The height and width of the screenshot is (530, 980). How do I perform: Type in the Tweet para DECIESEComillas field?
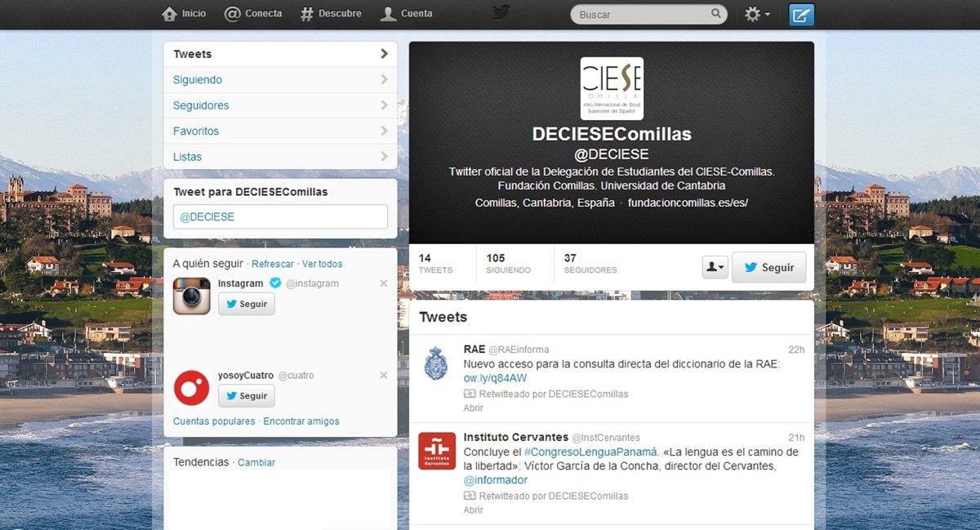pos(280,217)
